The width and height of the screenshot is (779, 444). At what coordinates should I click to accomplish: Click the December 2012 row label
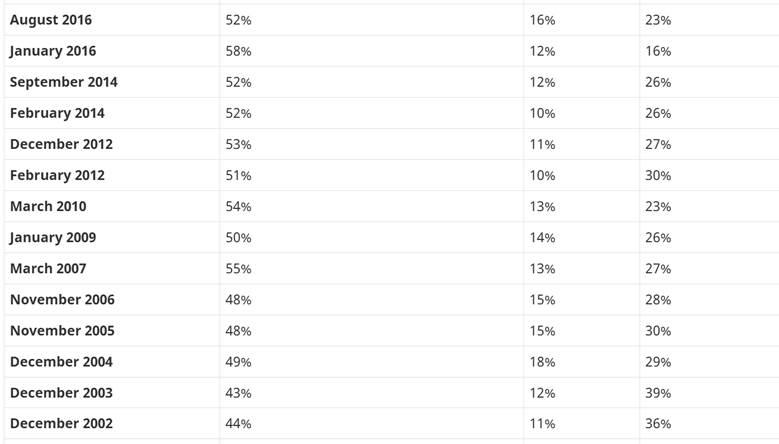[x=61, y=144]
